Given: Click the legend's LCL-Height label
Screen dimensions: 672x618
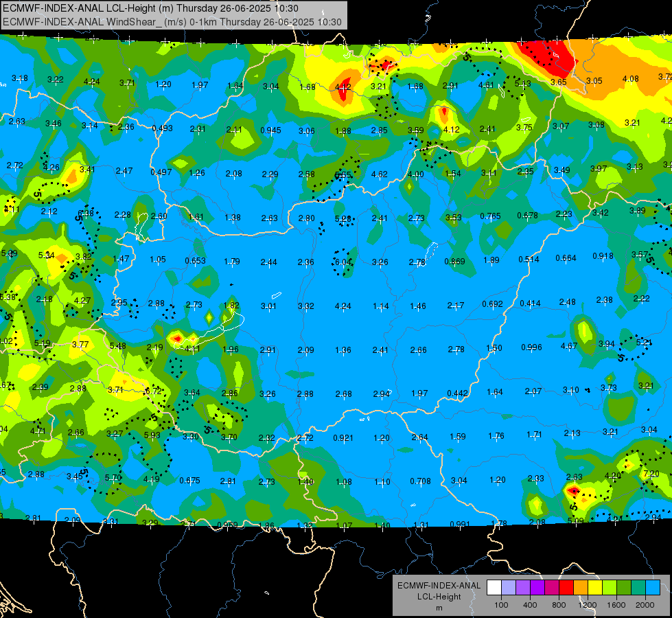Looking at the screenshot, I should coord(439,597).
